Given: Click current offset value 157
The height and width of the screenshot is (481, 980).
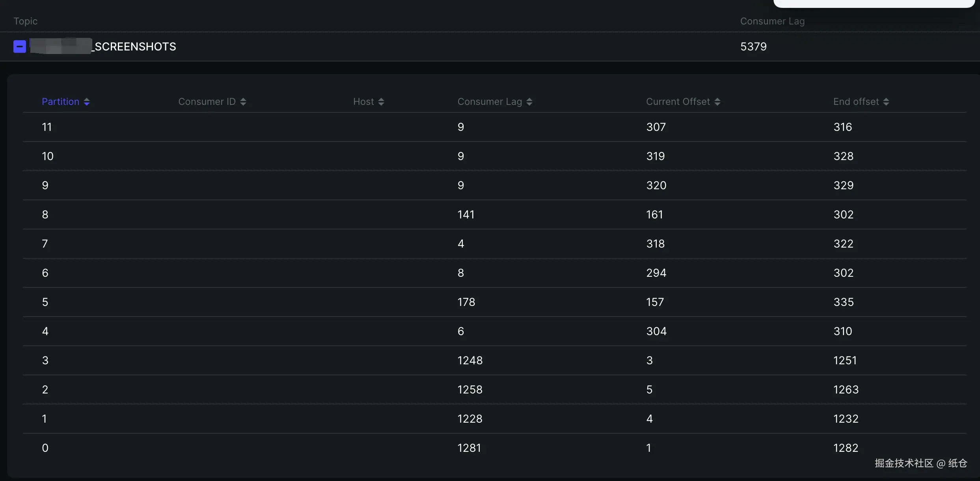Looking at the screenshot, I should tap(655, 302).
